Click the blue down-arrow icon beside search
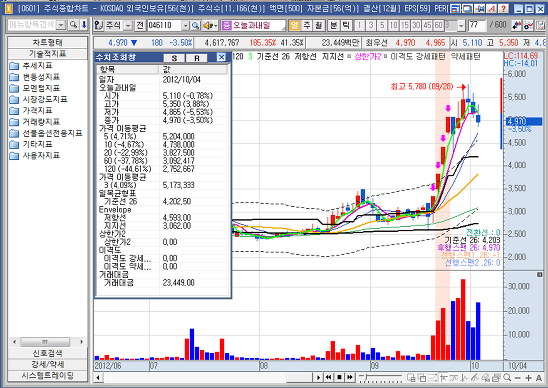 [84, 25]
